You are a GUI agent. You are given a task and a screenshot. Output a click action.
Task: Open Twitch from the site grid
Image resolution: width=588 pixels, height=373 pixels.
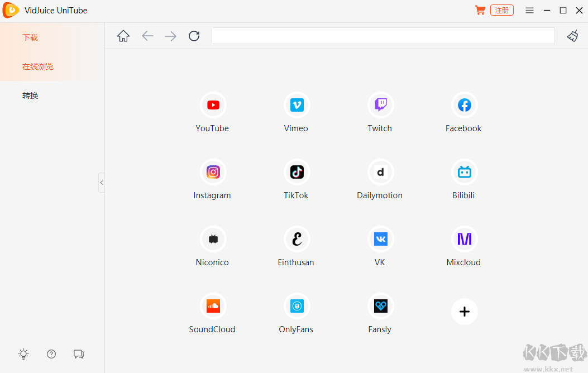[380, 105]
